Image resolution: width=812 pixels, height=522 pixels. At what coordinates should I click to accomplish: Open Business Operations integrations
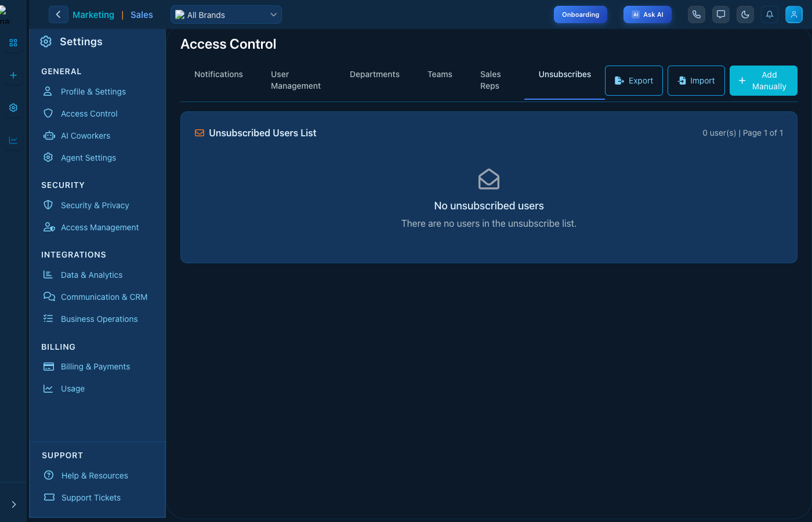pos(99,319)
